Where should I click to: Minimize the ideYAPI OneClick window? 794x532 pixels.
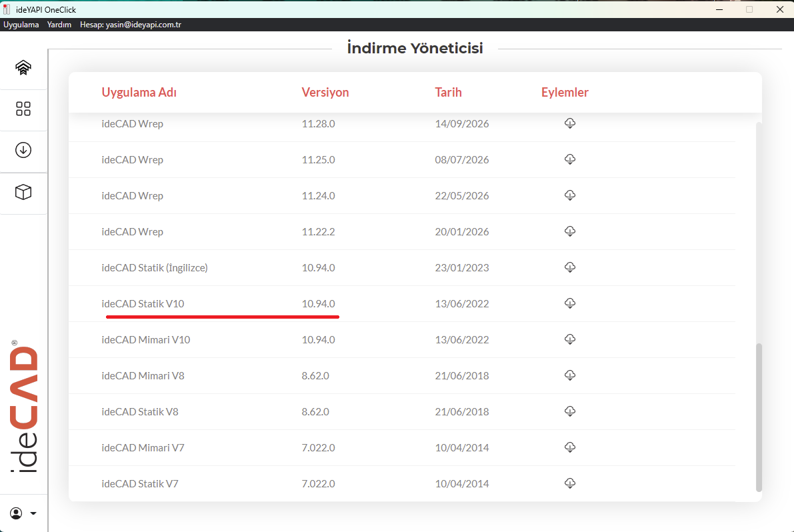tap(719, 9)
